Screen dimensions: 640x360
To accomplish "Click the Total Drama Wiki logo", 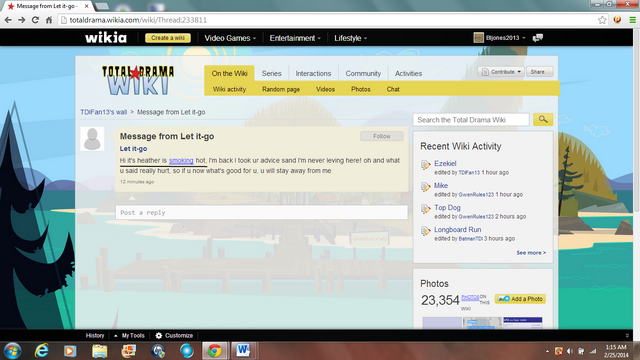I will (138, 80).
